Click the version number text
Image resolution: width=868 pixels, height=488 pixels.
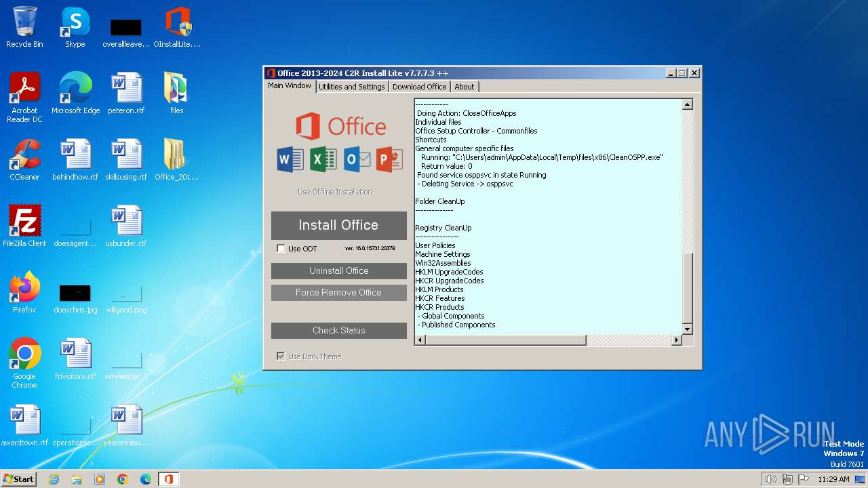click(370, 249)
